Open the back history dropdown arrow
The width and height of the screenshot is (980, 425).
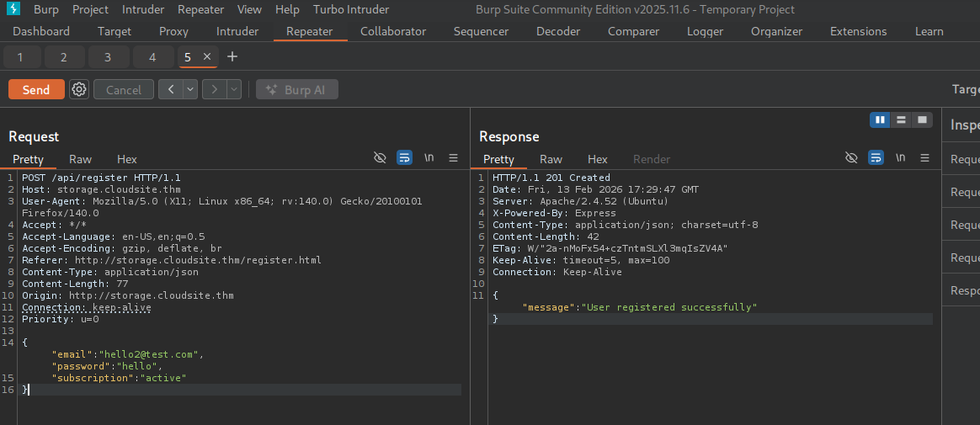[x=190, y=89]
